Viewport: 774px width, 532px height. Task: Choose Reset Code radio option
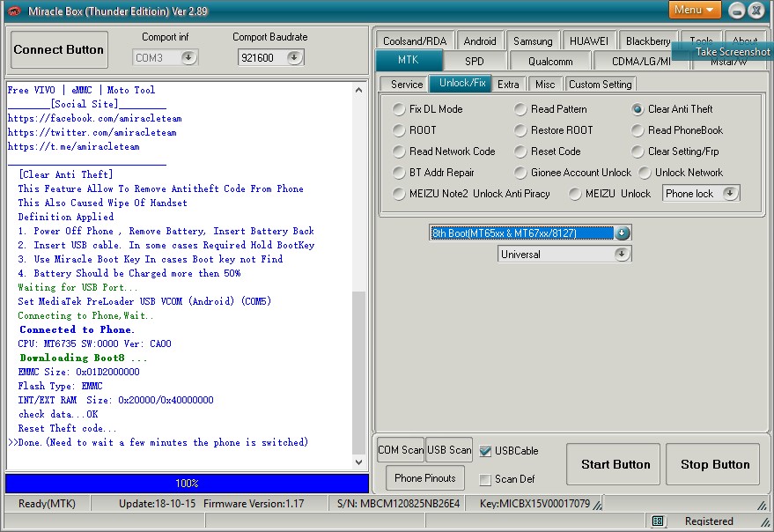click(x=520, y=151)
